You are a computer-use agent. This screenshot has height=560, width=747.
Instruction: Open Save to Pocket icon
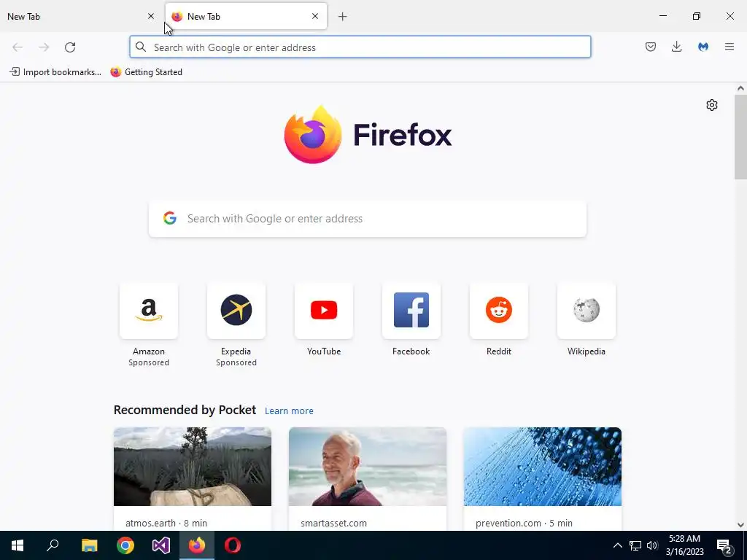(650, 47)
